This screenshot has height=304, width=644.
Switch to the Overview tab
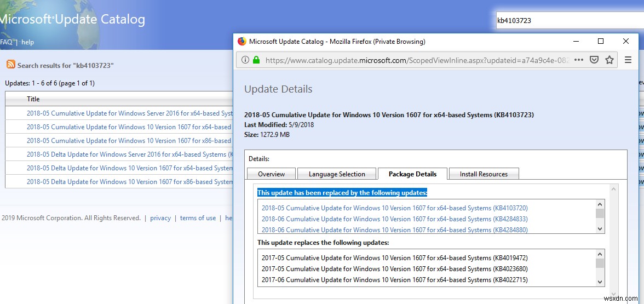(272, 174)
